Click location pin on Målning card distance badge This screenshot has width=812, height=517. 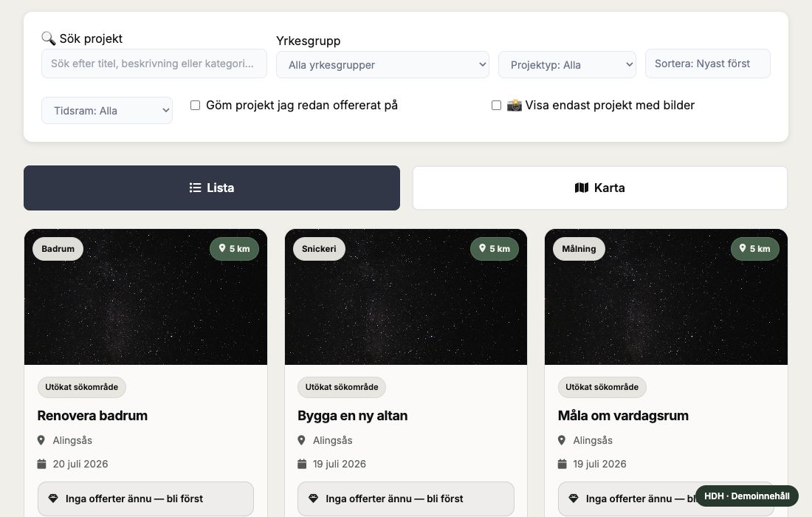tap(743, 248)
